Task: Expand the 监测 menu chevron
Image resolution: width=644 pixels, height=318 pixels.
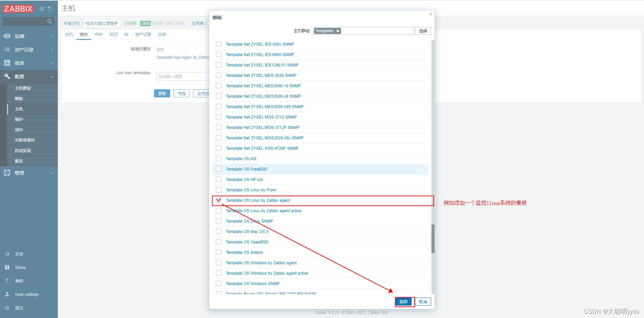Action: (x=52, y=36)
